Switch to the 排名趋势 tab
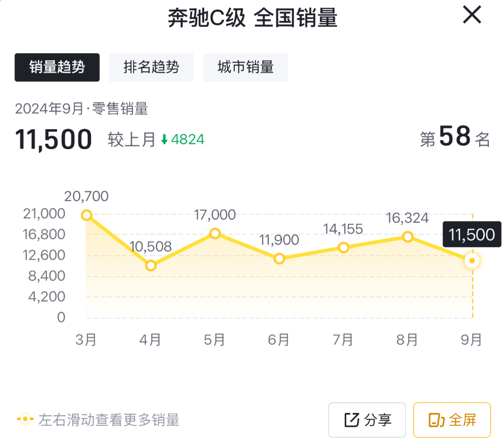504x448 pixels. pyautogui.click(x=151, y=67)
